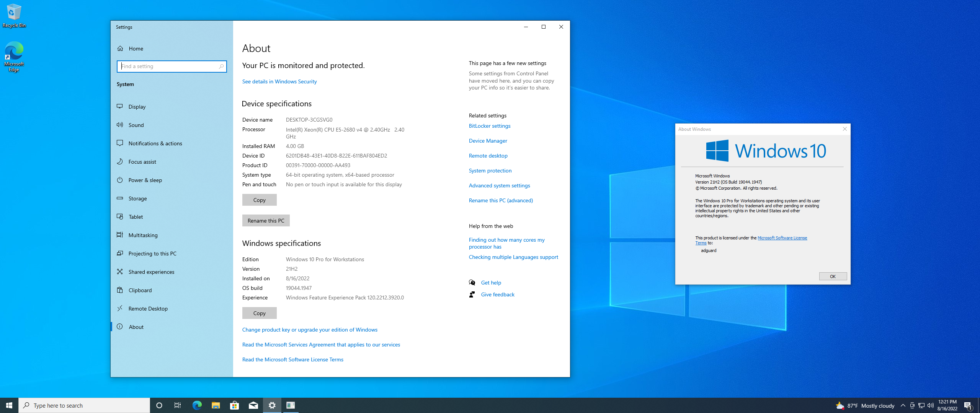Click Change product key or upgrade link

[310, 330]
